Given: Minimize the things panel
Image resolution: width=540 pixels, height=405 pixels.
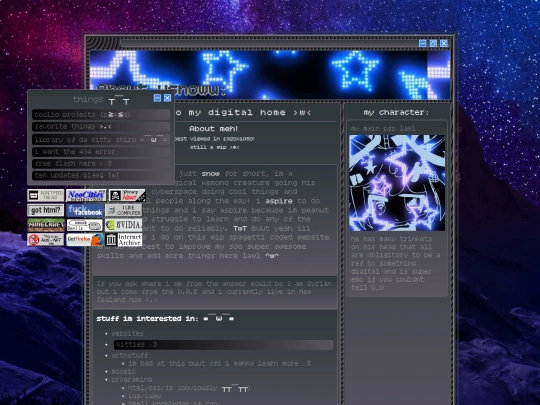Looking at the screenshot, I should [x=157, y=98].
